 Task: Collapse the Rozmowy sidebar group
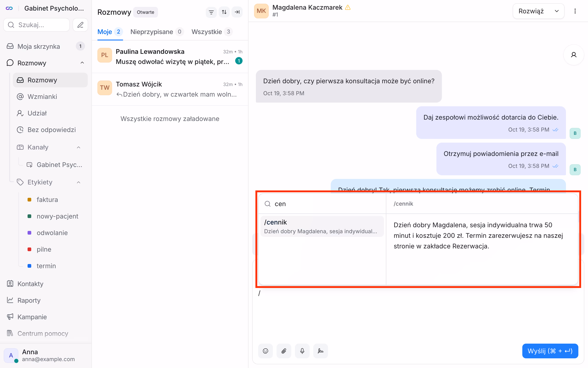pyautogui.click(x=82, y=63)
